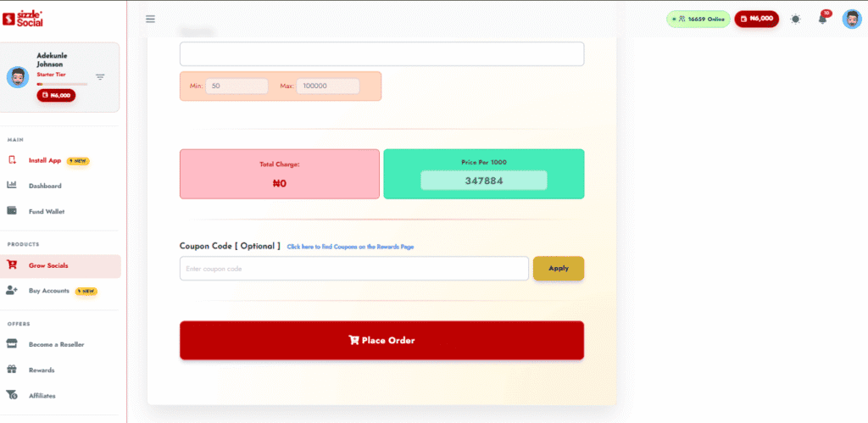Click the Coupon Code [ Optional ] label

coord(230,246)
